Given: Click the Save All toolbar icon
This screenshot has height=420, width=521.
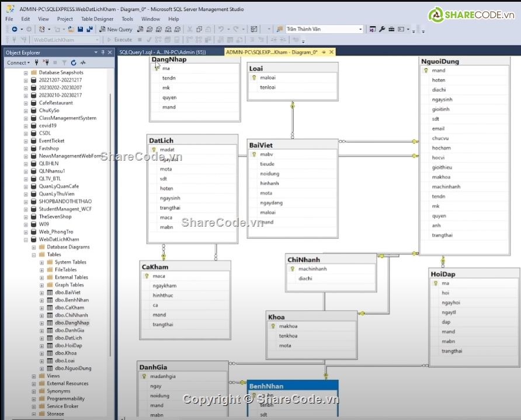Looking at the screenshot, I should tap(89, 29).
